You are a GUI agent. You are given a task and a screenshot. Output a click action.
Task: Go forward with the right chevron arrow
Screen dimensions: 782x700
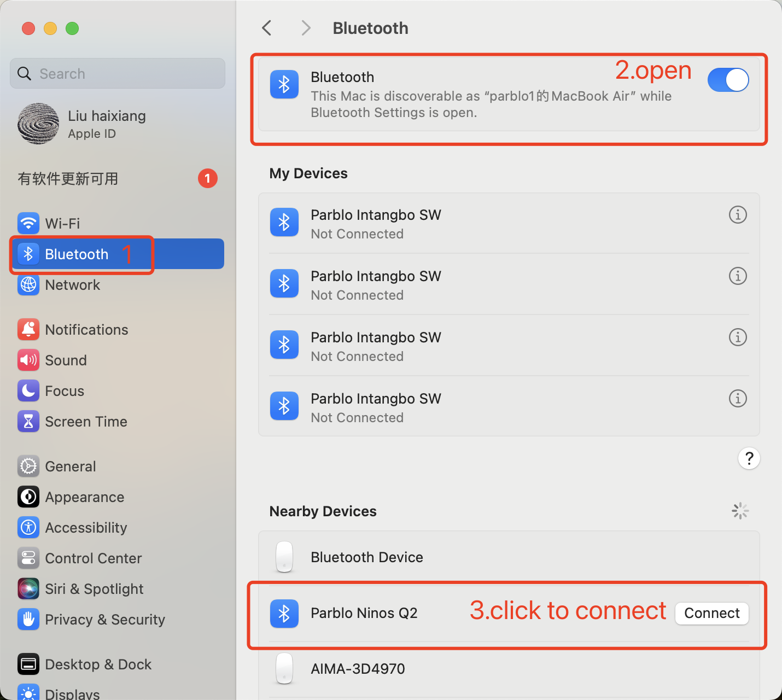306,28
